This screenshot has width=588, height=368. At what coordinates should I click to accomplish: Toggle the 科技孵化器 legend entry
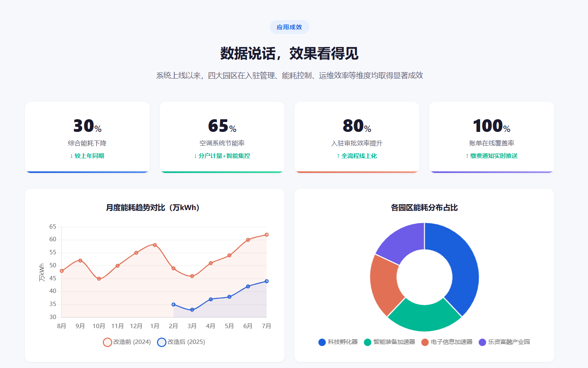click(338, 342)
